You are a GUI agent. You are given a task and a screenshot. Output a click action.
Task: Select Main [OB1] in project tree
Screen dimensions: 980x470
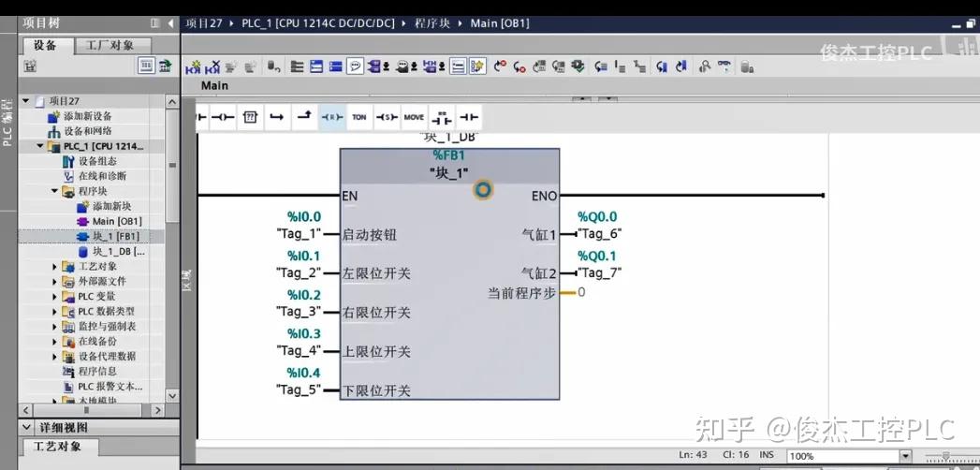pyautogui.click(x=117, y=221)
